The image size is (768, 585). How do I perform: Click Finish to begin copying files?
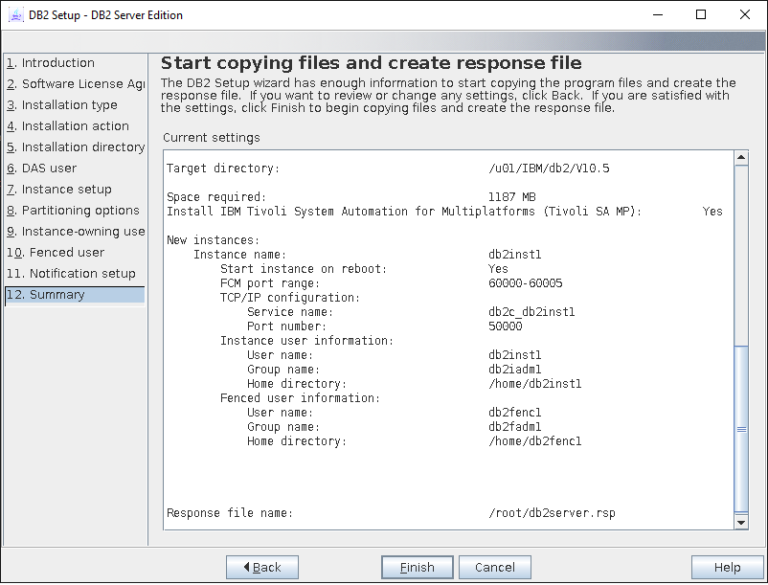tap(417, 567)
